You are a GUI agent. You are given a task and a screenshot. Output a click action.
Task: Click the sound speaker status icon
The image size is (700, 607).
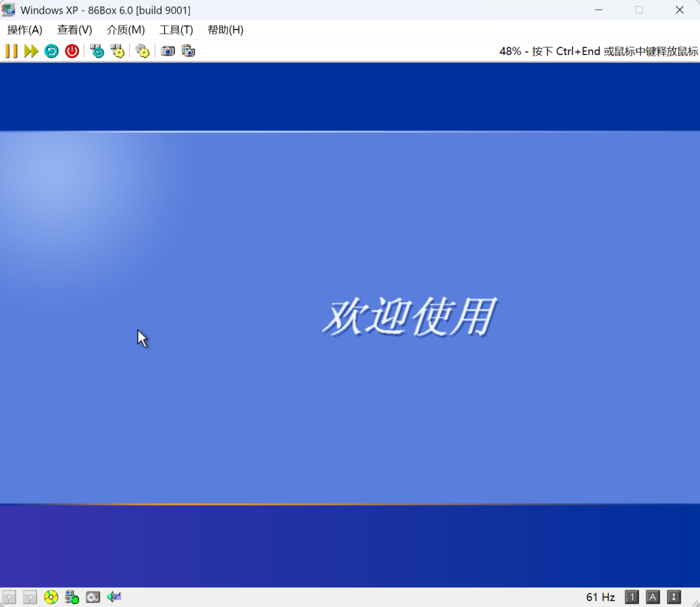(x=114, y=597)
